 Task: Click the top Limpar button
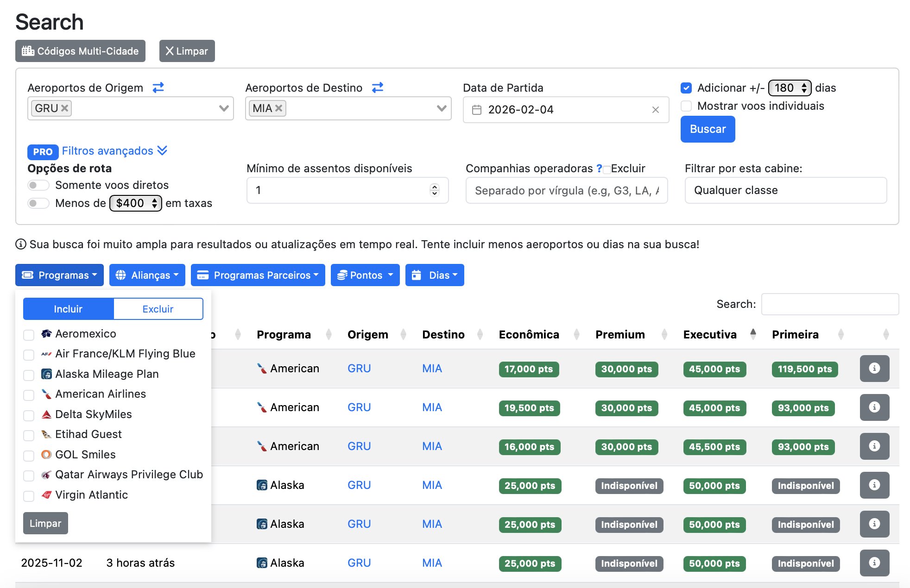click(187, 51)
